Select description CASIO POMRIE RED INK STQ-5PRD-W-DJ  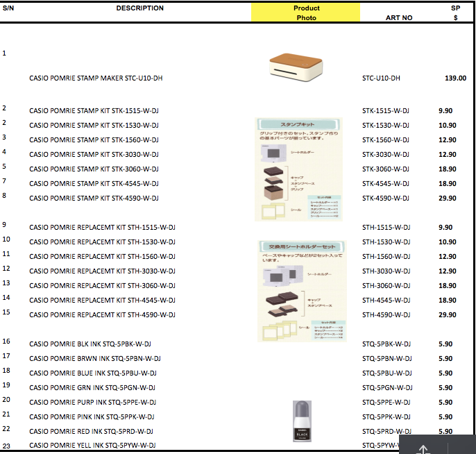pos(91,431)
